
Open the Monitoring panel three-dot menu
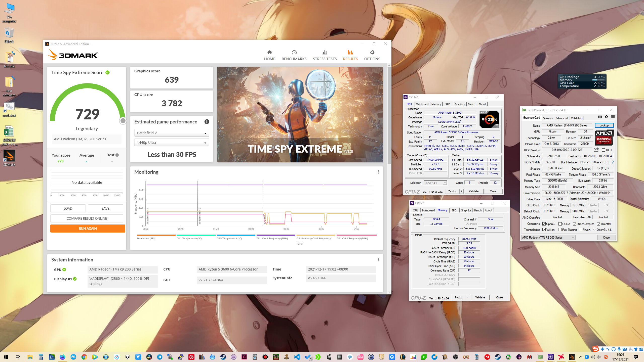click(x=378, y=172)
